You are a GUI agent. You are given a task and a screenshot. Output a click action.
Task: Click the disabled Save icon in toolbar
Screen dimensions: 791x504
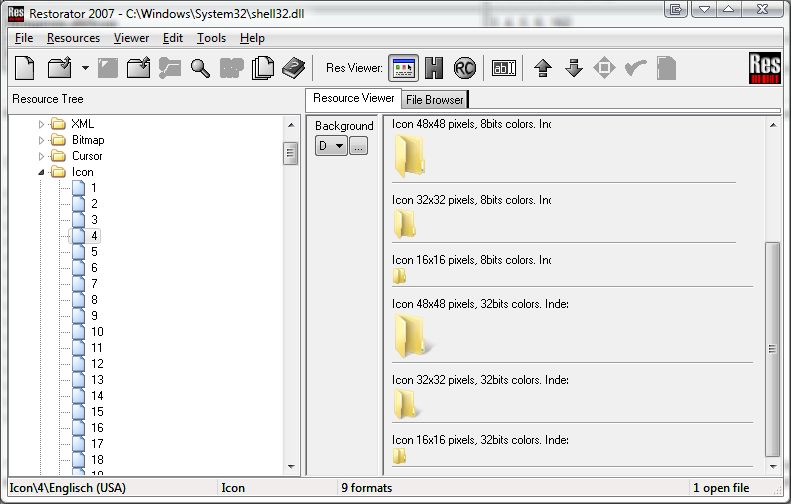pyautogui.click(x=107, y=68)
